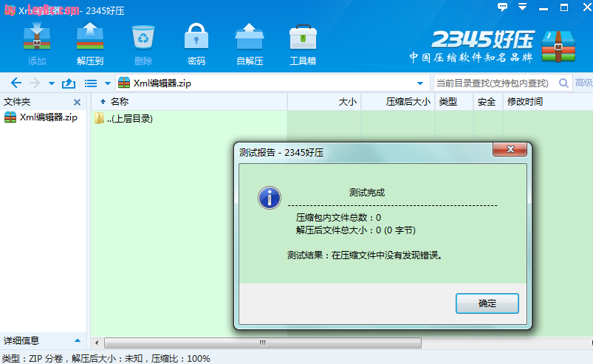The image size is (593, 364).
Task: Go back with the left arrow
Action: point(16,83)
